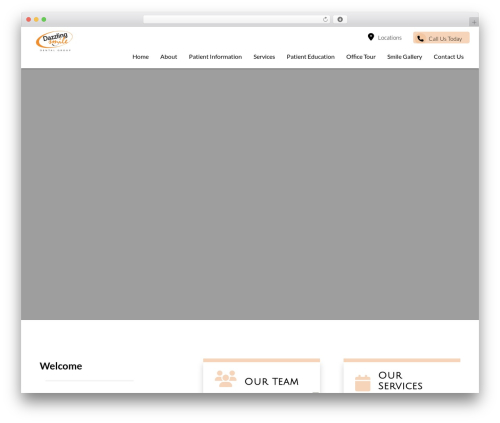Open the Our Services card
The height and width of the screenshot is (423, 500).
point(402,376)
